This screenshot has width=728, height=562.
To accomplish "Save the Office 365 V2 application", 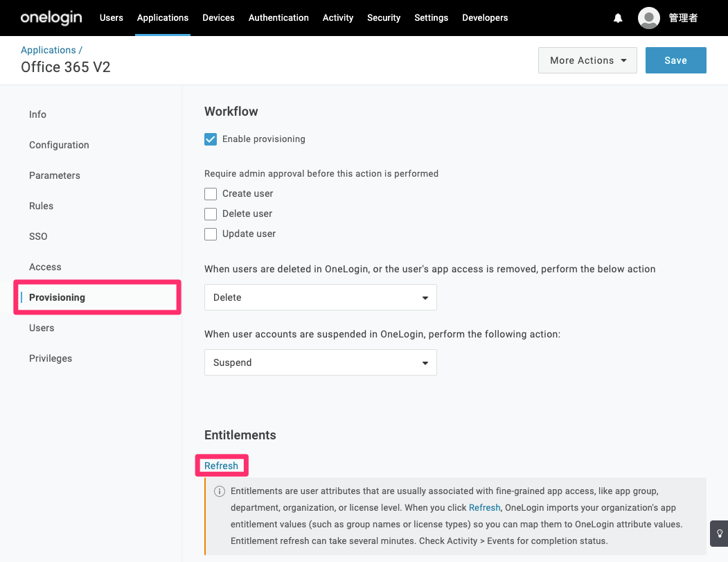I will click(x=675, y=60).
